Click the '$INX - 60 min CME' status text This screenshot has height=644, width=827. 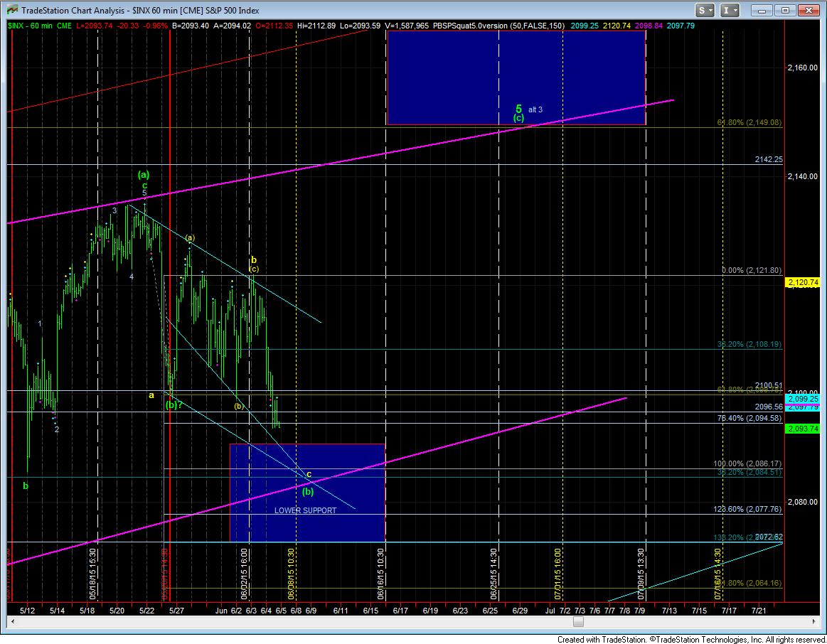[40, 26]
